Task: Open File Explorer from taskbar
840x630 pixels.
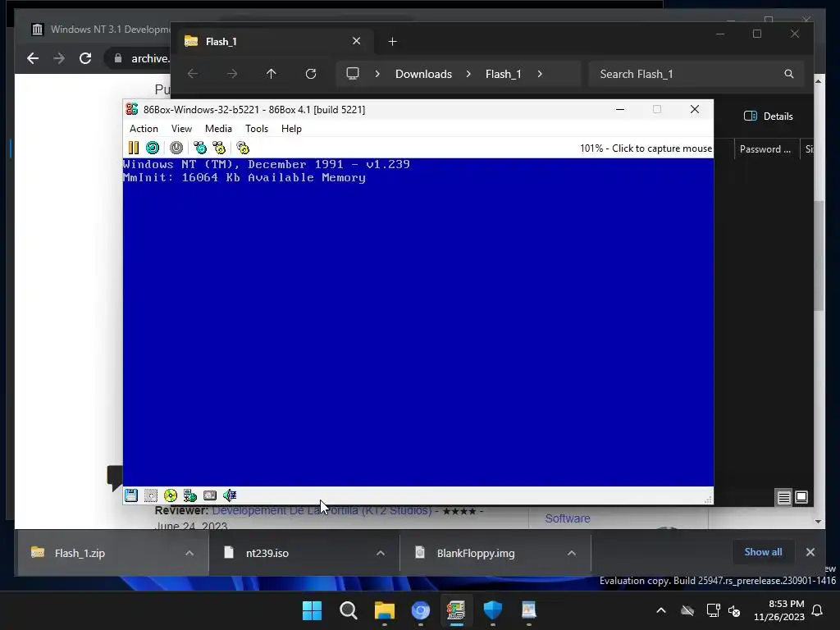Action: (x=385, y=610)
